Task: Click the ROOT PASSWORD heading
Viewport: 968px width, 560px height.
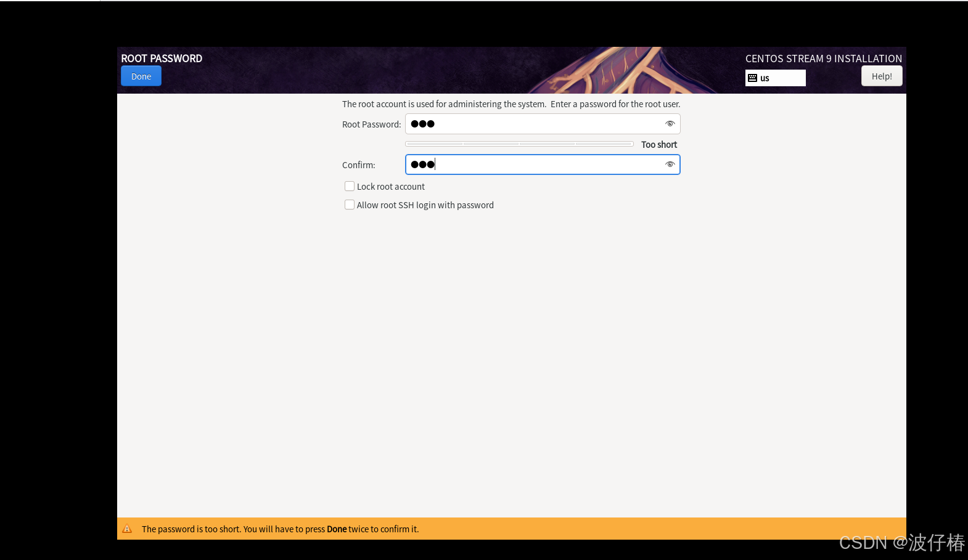Action: pyautogui.click(x=162, y=59)
